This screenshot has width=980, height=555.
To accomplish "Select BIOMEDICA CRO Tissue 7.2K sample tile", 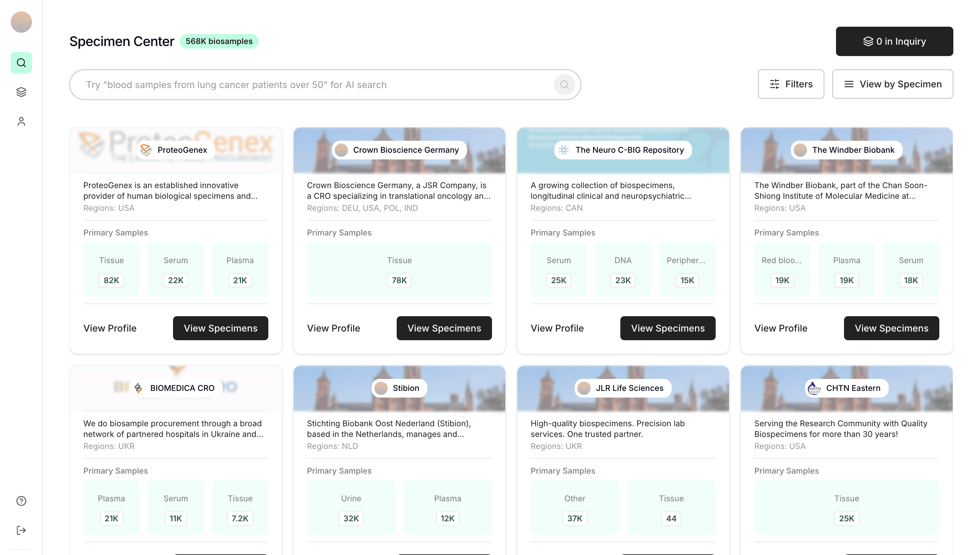I will coord(240,508).
